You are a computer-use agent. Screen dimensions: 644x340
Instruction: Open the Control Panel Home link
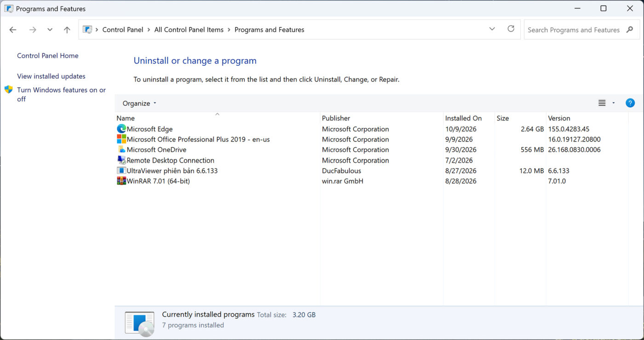point(48,56)
